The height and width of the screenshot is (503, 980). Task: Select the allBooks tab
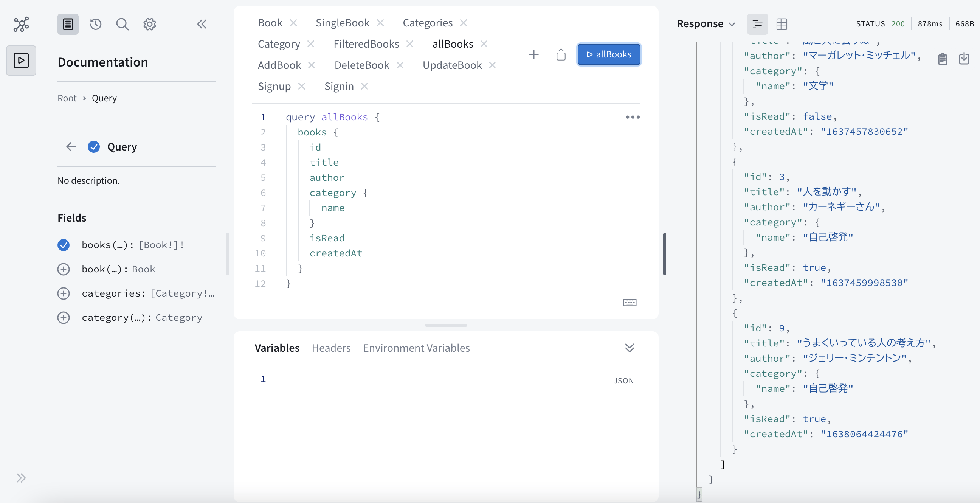(x=453, y=44)
